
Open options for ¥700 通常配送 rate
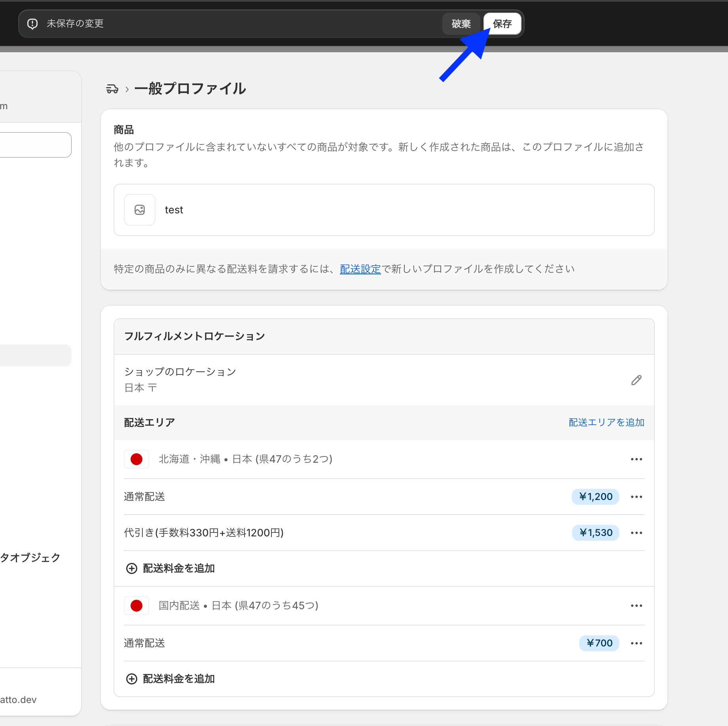coord(636,643)
